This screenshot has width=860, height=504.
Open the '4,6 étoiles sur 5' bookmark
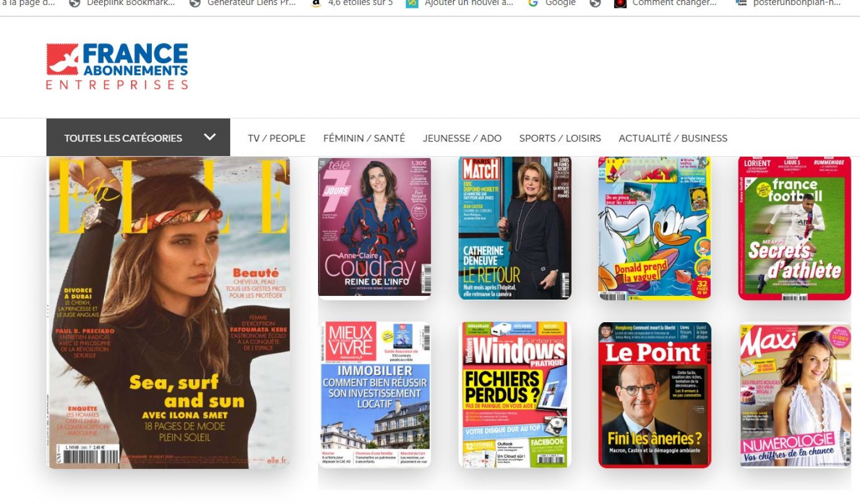pyautogui.click(x=352, y=3)
